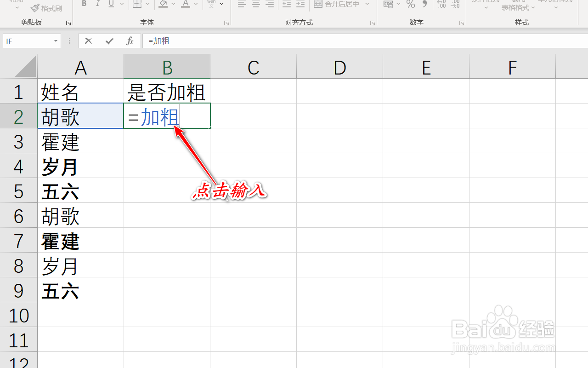Click the Format Painter (格式刷) button
Screen dimensions: 588x368
tap(46, 8)
